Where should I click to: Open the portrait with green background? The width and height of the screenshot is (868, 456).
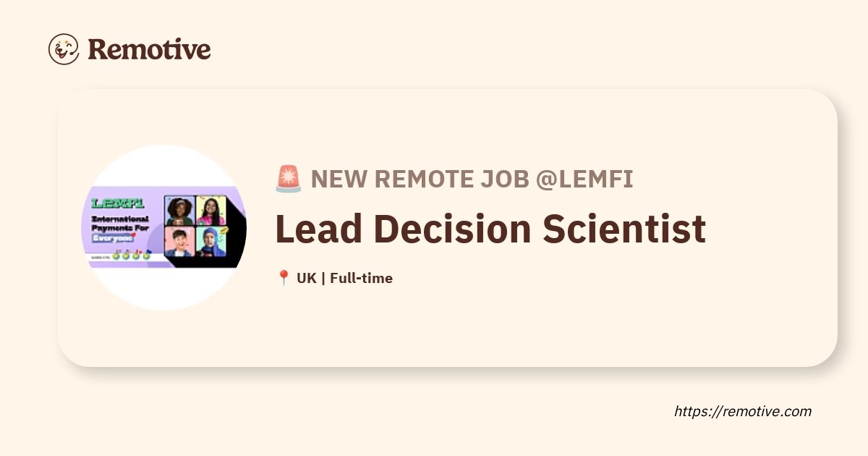210,241
